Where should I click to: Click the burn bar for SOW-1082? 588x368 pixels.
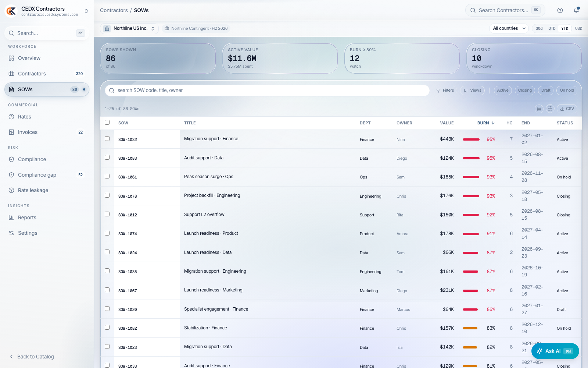[471, 328]
